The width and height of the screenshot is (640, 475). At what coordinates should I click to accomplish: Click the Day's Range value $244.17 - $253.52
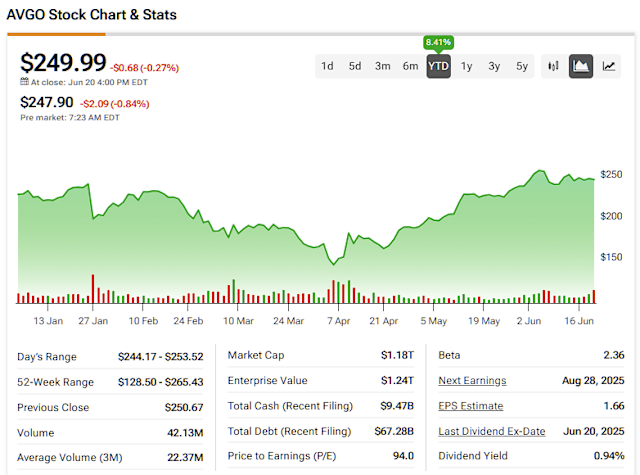tap(160, 357)
